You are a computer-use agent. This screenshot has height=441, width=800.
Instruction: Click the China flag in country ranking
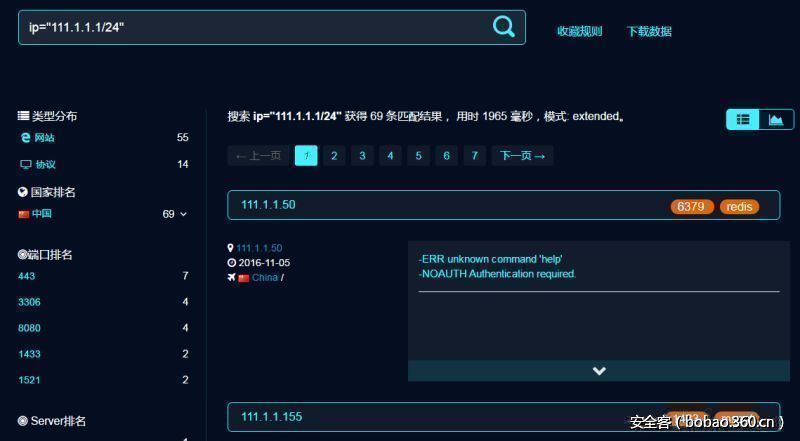(23, 214)
